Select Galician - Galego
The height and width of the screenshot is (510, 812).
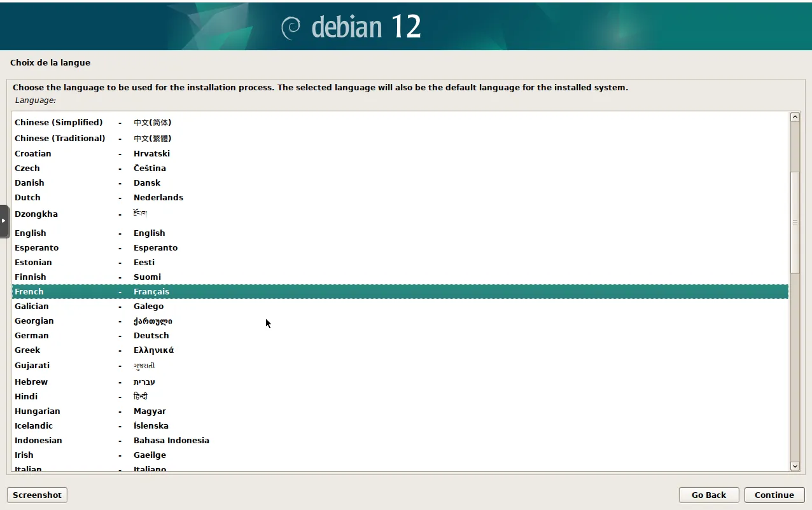400,306
